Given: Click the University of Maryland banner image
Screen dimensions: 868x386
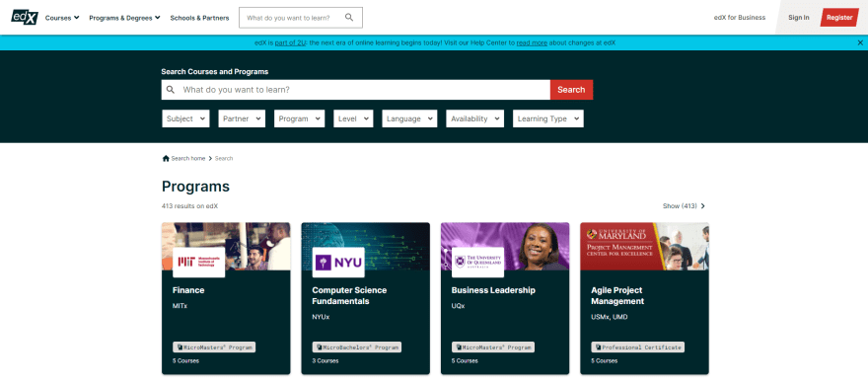Looking at the screenshot, I should click(x=644, y=247).
